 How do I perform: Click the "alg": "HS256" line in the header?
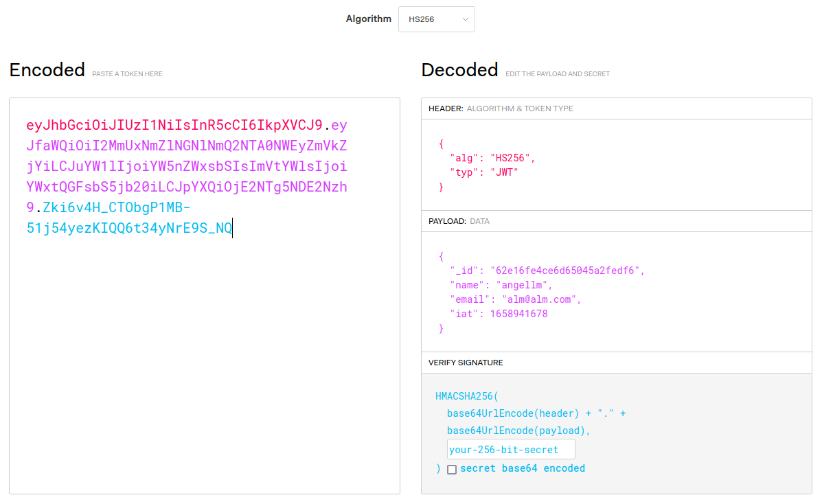tap(492, 158)
